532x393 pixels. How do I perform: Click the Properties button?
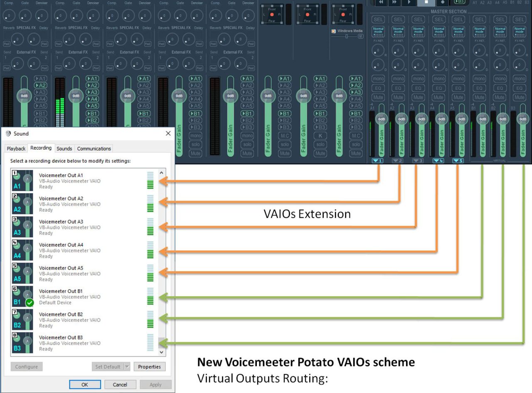click(150, 367)
